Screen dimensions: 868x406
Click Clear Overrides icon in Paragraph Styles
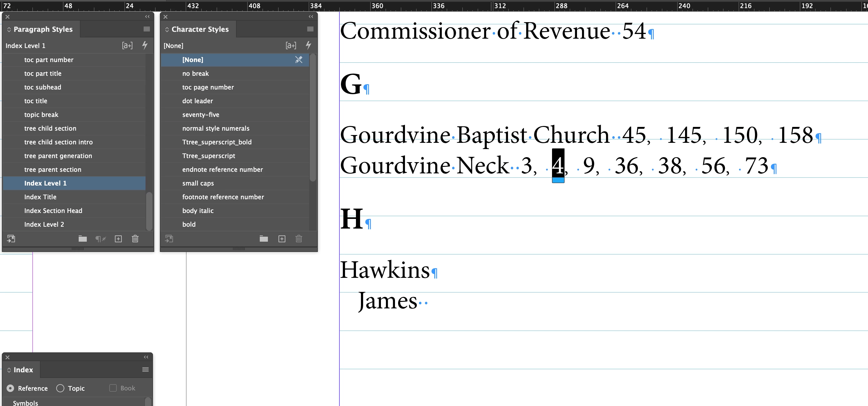click(x=101, y=239)
